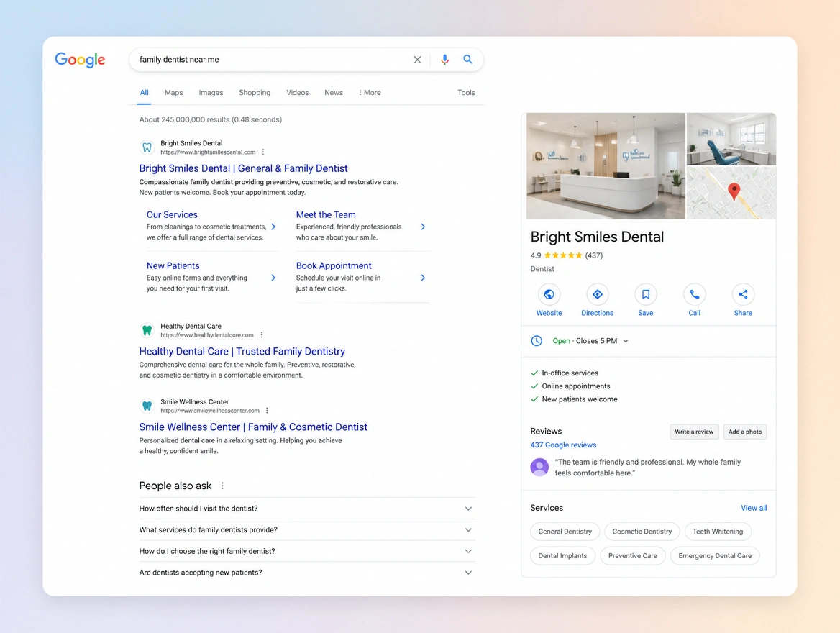Switch to the Maps tab

click(x=173, y=93)
